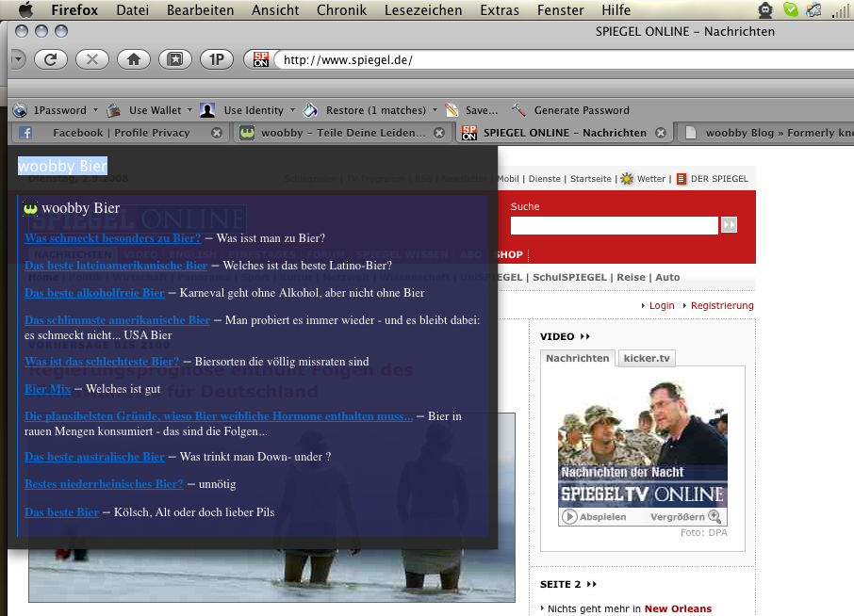Viewport: 854px width, 616px height.
Task: Click the Vergrößern magnifier icon
Action: click(x=714, y=516)
